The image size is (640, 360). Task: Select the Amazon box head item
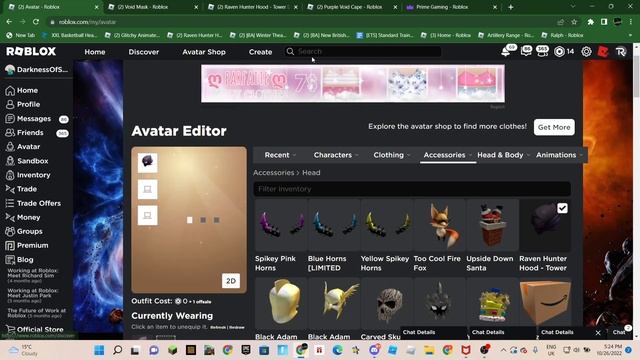[545, 304]
